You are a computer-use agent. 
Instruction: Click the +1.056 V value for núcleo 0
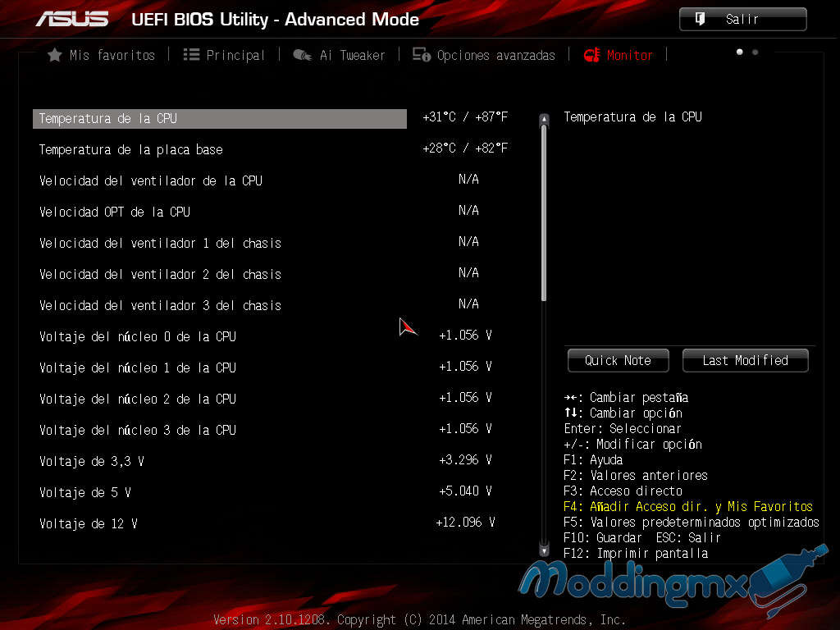[x=466, y=335]
